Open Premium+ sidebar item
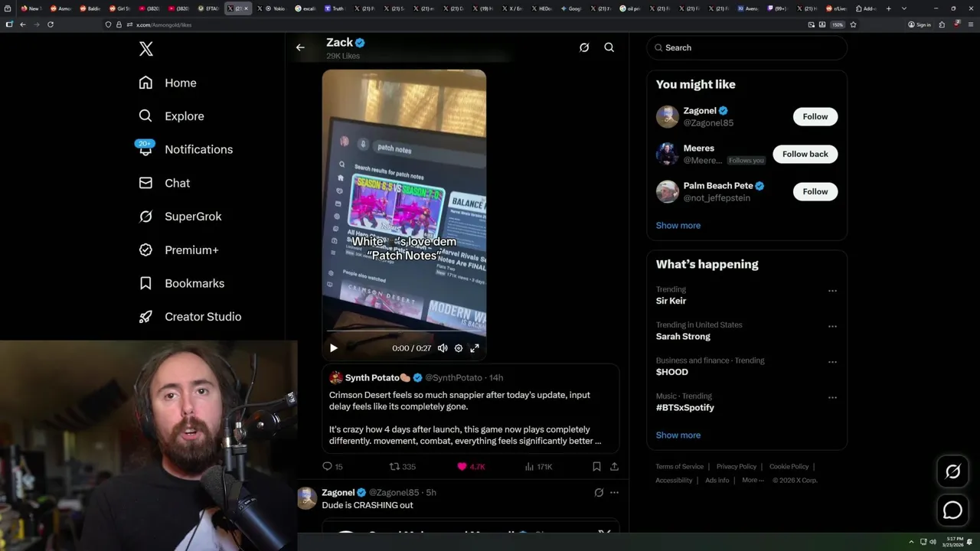 [178, 250]
